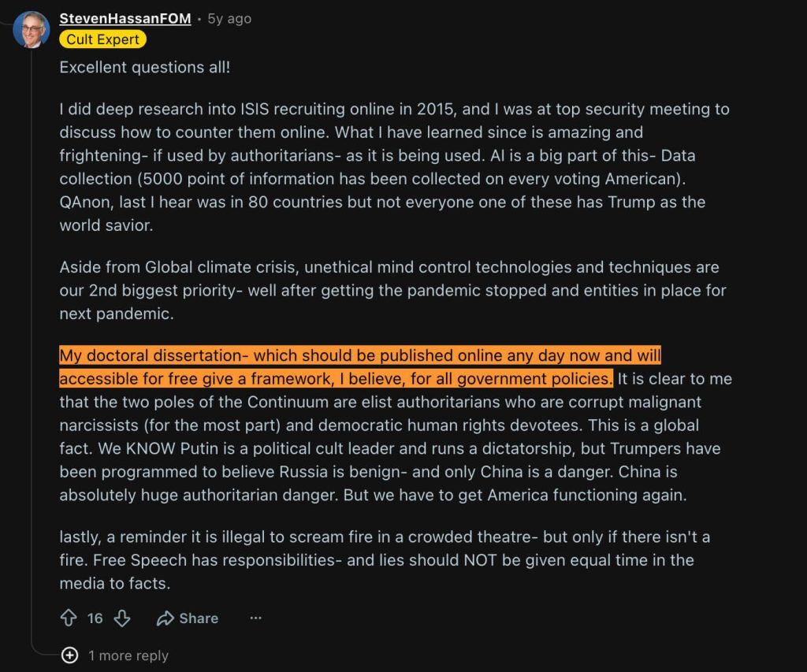This screenshot has width=807, height=672.
Task: Downvote the comment with the down arrow
Action: pos(122,618)
